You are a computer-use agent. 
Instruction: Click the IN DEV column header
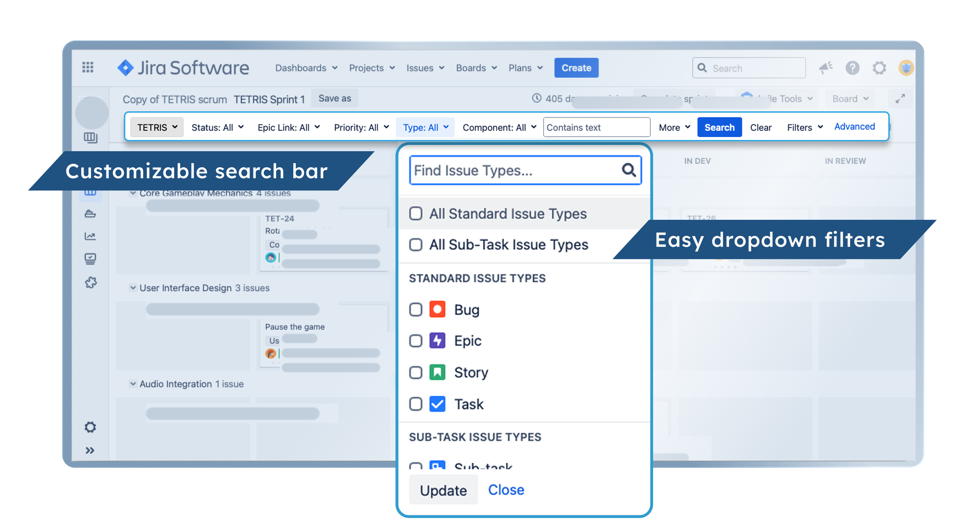coord(697,161)
